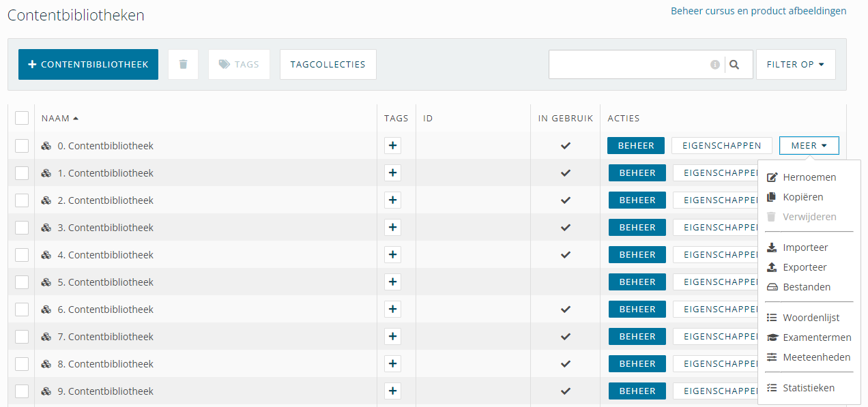This screenshot has width=868, height=407.
Task: Click the Tags toolbar button with tag icon
Action: point(239,64)
